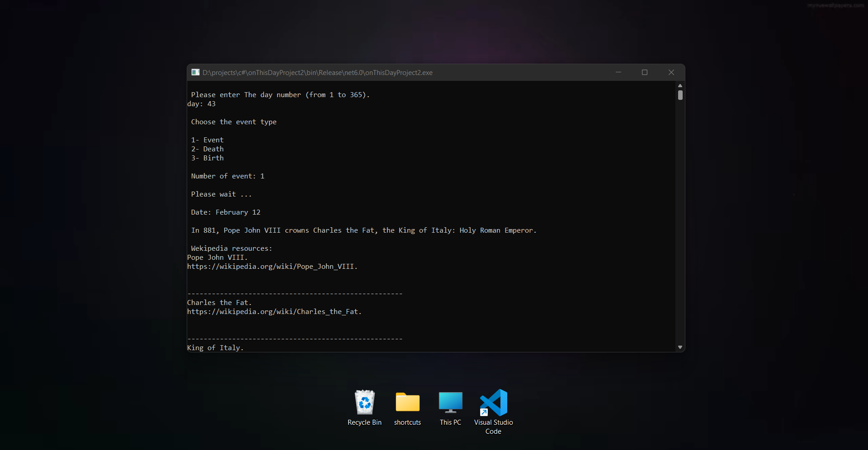Minimize the onThisDayProject2 console window
868x450 pixels.
[618, 72]
